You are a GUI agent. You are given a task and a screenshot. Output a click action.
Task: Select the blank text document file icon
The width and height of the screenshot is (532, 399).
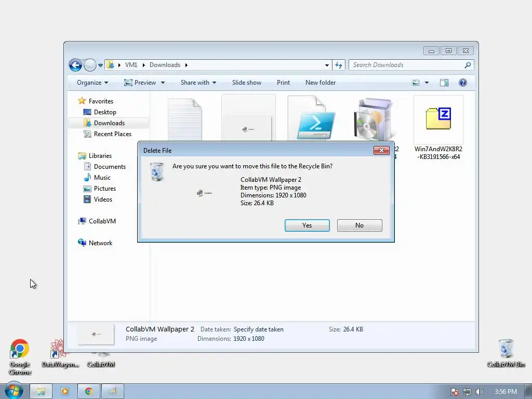(x=185, y=119)
